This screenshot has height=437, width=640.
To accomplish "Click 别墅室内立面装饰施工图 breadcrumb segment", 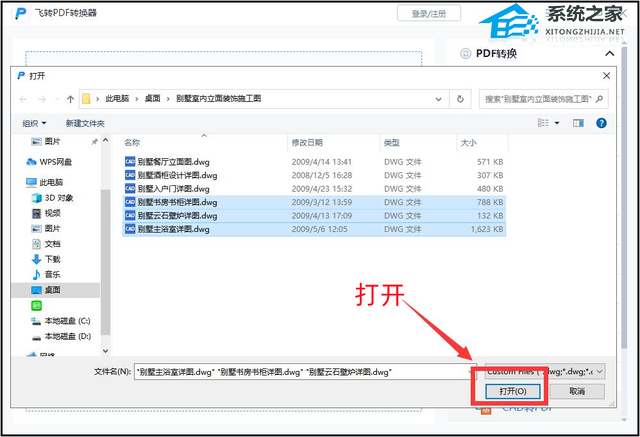I will (x=218, y=99).
